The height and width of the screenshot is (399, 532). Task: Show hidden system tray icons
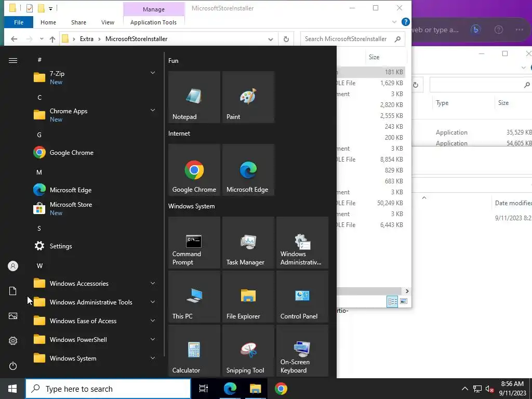pyautogui.click(x=465, y=389)
